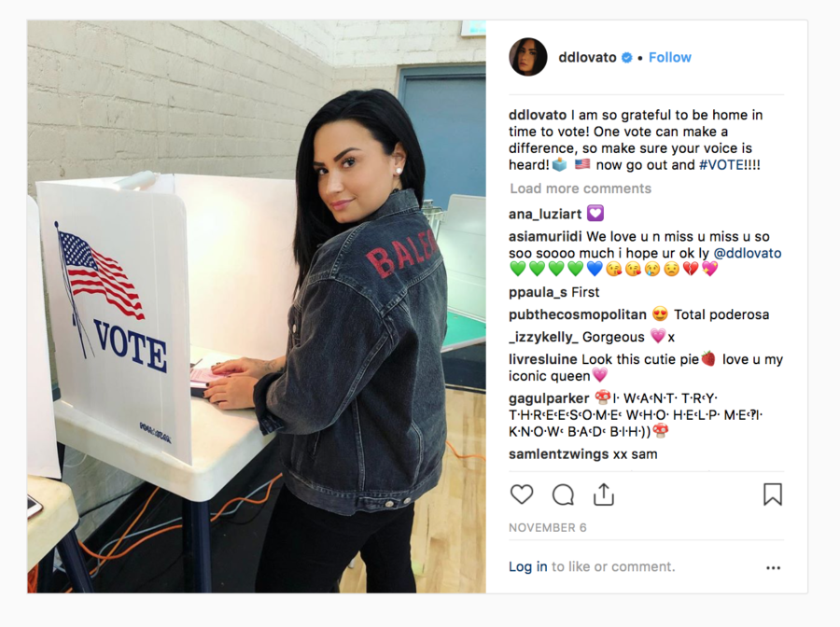Open samlentzwings commenter profile
This screenshot has height=627, width=840.
click(x=559, y=454)
